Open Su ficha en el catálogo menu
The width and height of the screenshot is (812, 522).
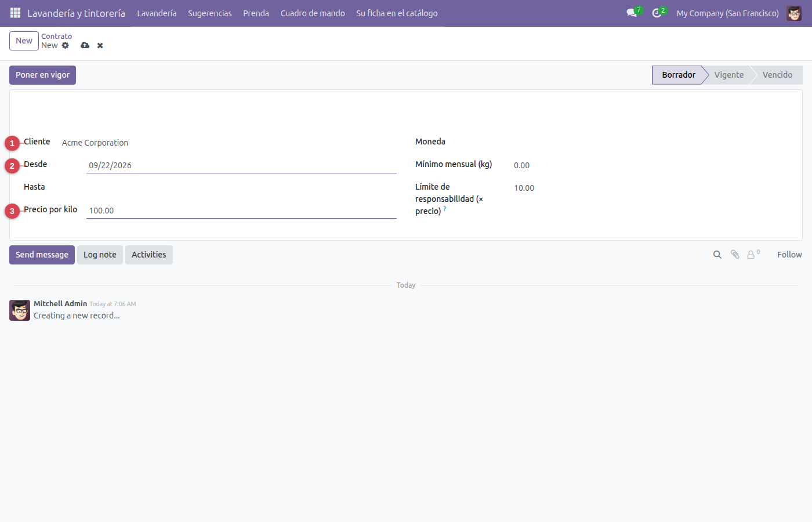pyautogui.click(x=397, y=13)
